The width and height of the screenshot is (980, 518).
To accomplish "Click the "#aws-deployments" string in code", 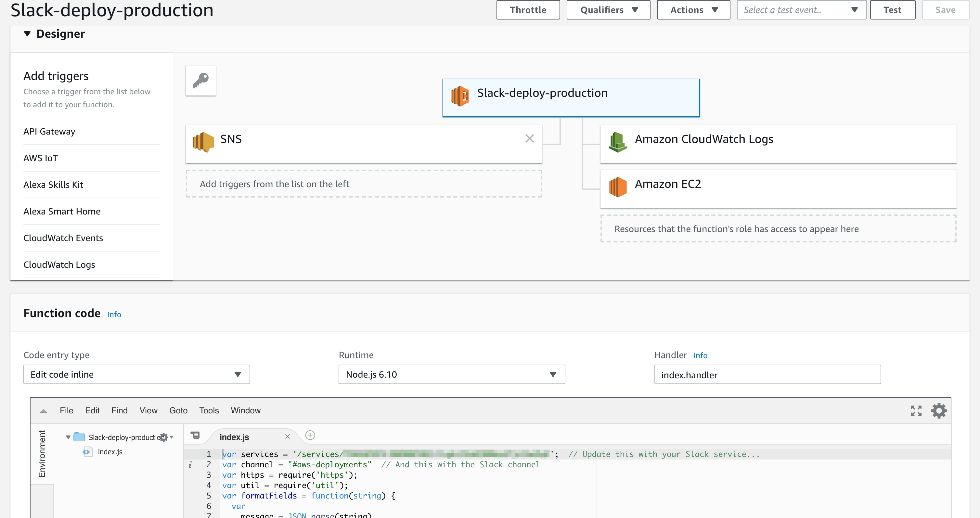I will click(x=329, y=465).
